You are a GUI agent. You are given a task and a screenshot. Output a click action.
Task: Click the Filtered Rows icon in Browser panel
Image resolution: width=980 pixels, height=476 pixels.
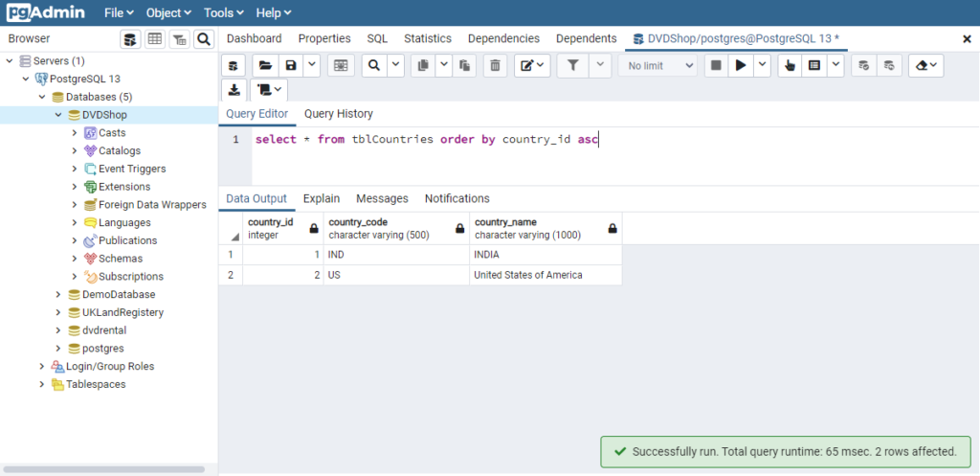pyautogui.click(x=179, y=39)
